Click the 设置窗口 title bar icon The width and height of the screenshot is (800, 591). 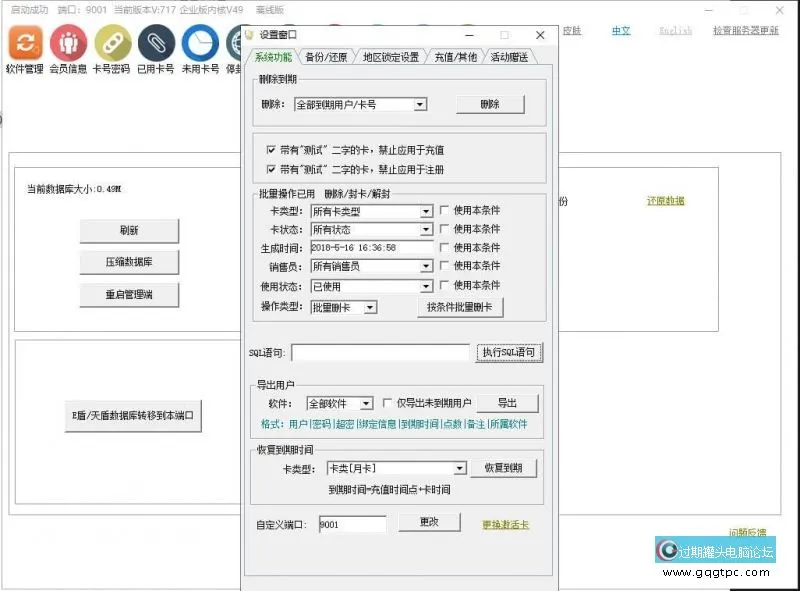(x=249, y=34)
